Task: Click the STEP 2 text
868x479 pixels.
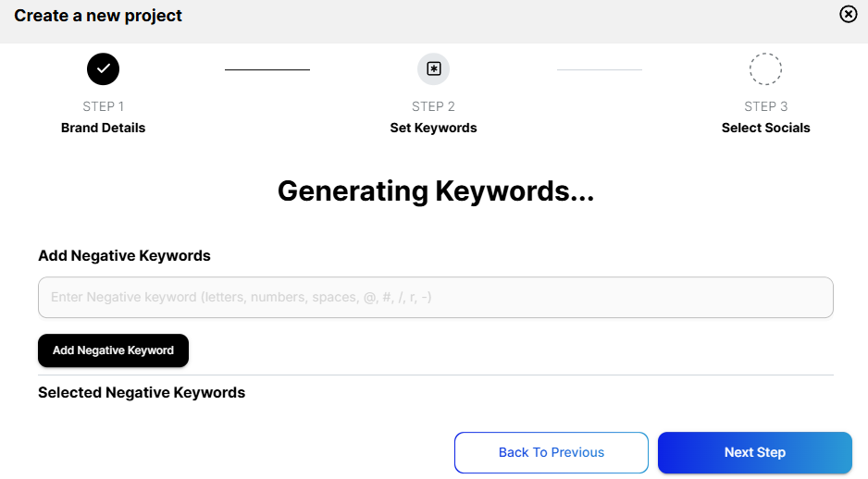Action: (x=433, y=106)
